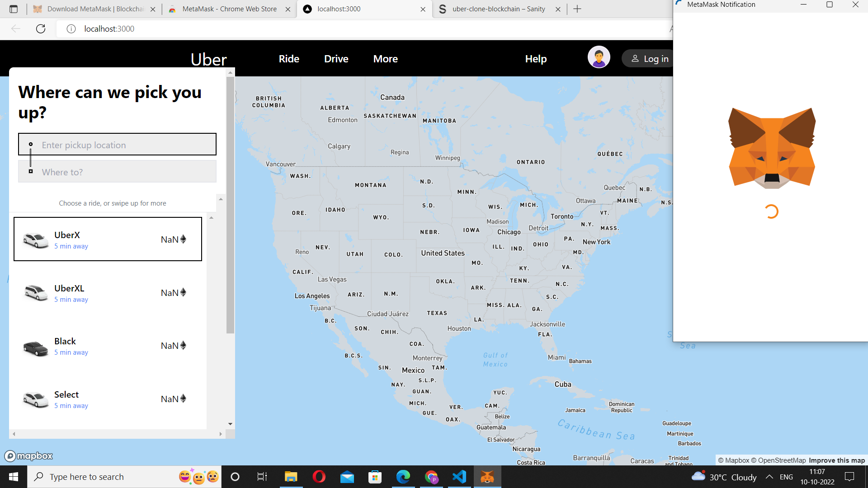868x488 pixels.
Task: Reload the page with the refresh icon
Action: point(41,29)
